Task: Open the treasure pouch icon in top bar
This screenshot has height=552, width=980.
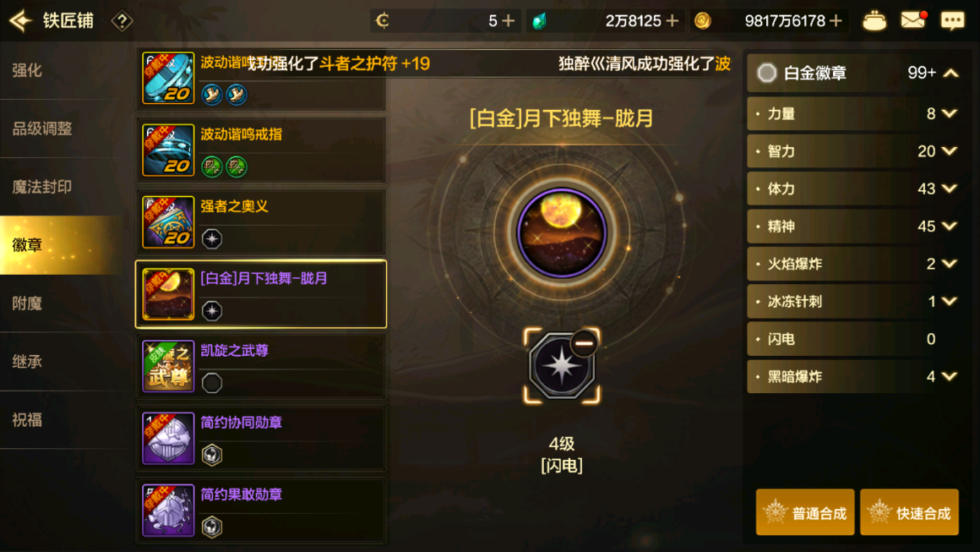Action: (x=874, y=20)
